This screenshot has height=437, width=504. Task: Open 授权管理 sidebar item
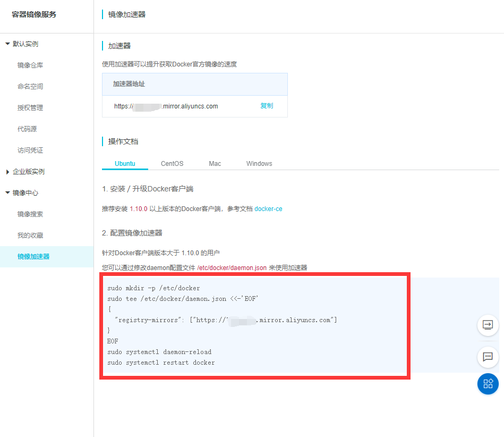[30, 108]
